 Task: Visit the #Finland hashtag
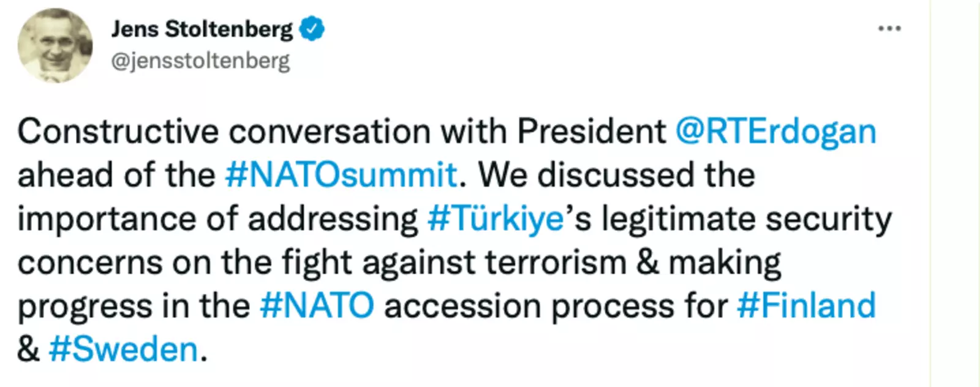pos(806,306)
